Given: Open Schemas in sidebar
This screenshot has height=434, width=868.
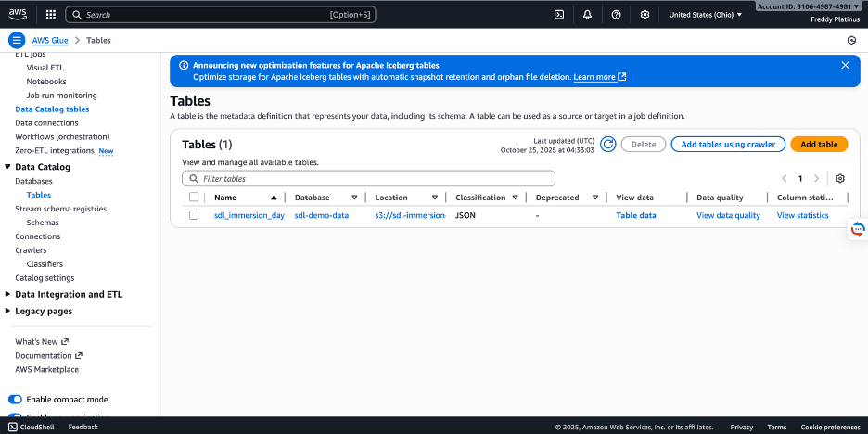Looking at the screenshot, I should pyautogui.click(x=43, y=223).
